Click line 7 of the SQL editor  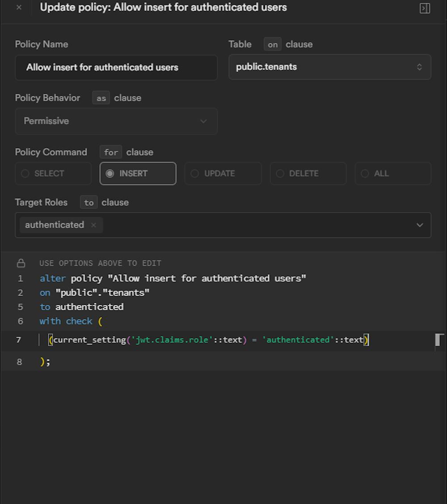pos(208,340)
